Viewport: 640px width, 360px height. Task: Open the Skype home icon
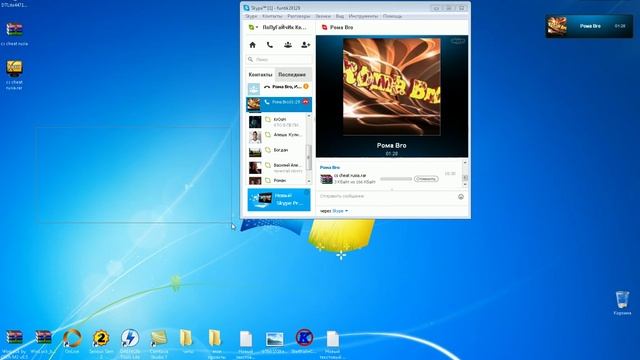253,45
